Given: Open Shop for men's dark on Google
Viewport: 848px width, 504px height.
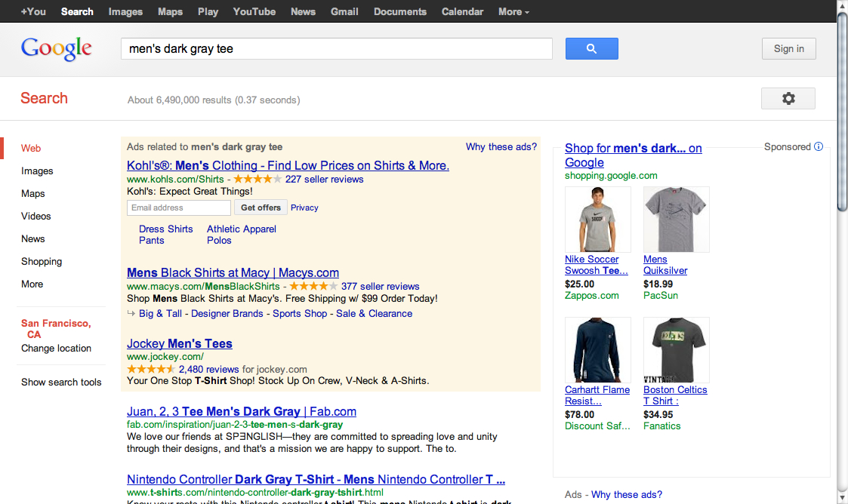Looking at the screenshot, I should tap(634, 155).
